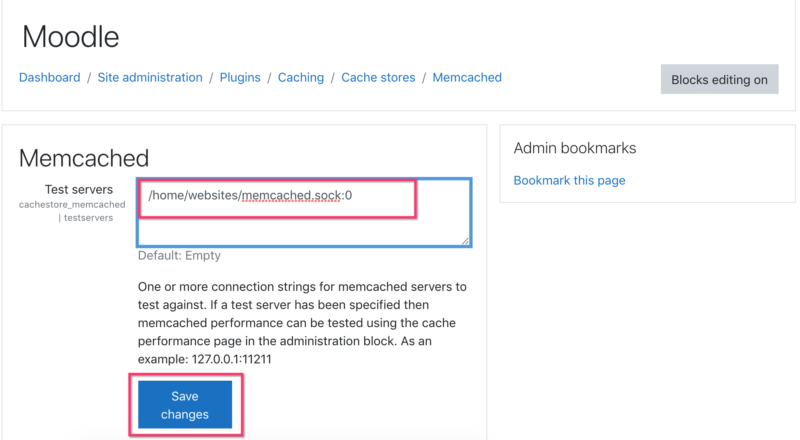The image size is (800, 440).
Task: Go to Site administration breadcrumb
Action: 150,78
